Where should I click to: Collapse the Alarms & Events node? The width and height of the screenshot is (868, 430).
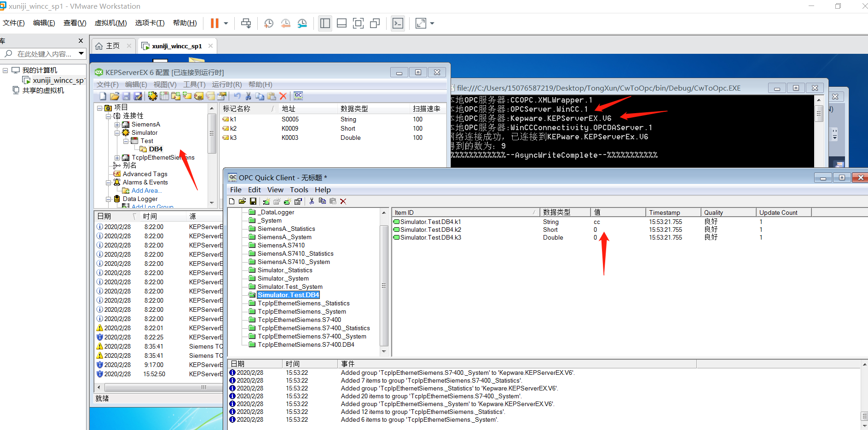click(x=109, y=183)
